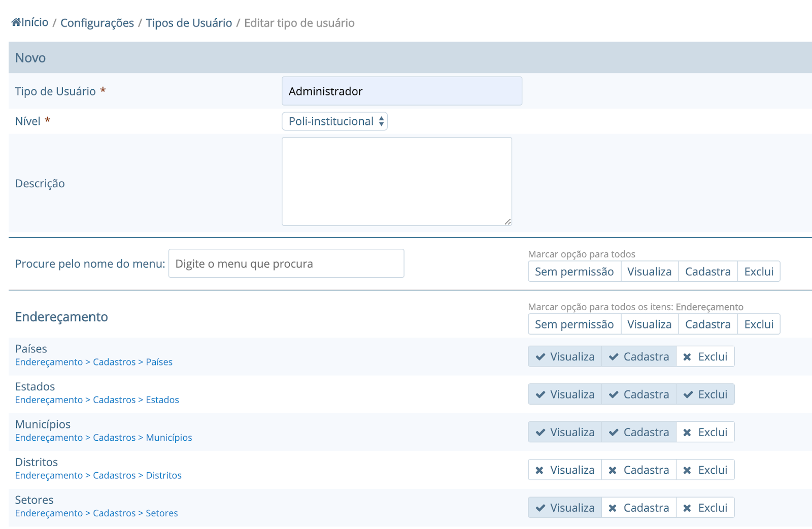Image resolution: width=812 pixels, height=529 pixels.
Task: Toggle the Exclui permission for Países
Action: pos(705,356)
